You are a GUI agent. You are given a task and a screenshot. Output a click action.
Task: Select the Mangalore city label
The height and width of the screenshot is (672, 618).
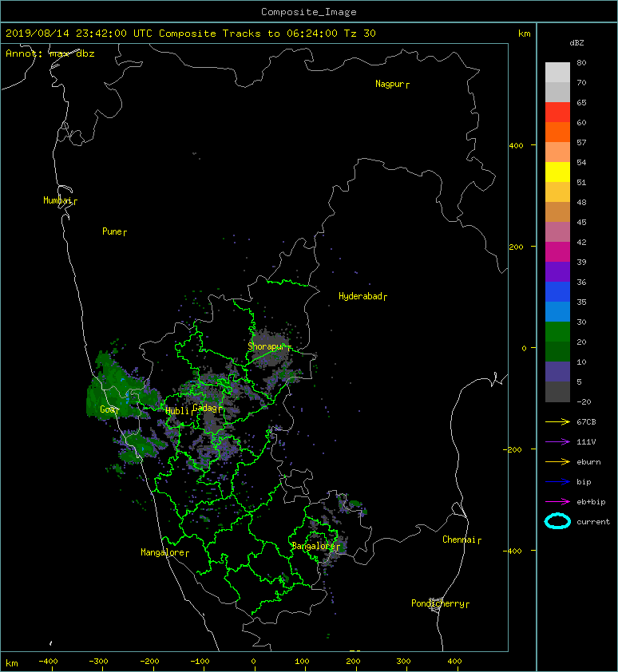point(164,553)
